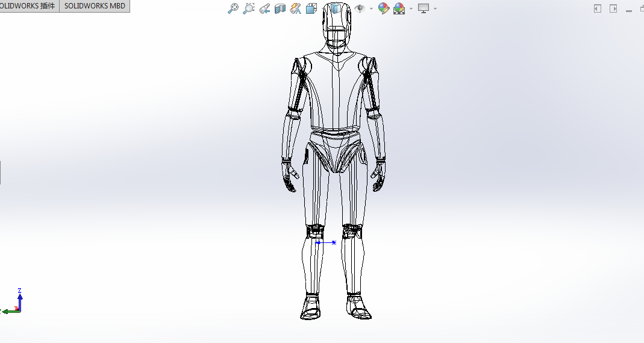Open the View Orientation cube icon
The image size is (644, 343).
(311, 8)
